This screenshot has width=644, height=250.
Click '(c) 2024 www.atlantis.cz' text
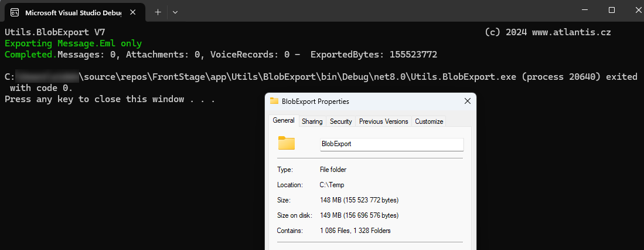(548, 32)
